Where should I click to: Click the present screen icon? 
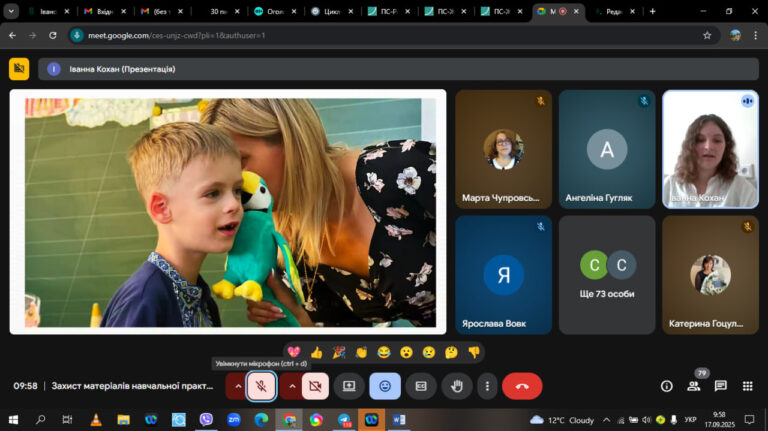click(349, 386)
